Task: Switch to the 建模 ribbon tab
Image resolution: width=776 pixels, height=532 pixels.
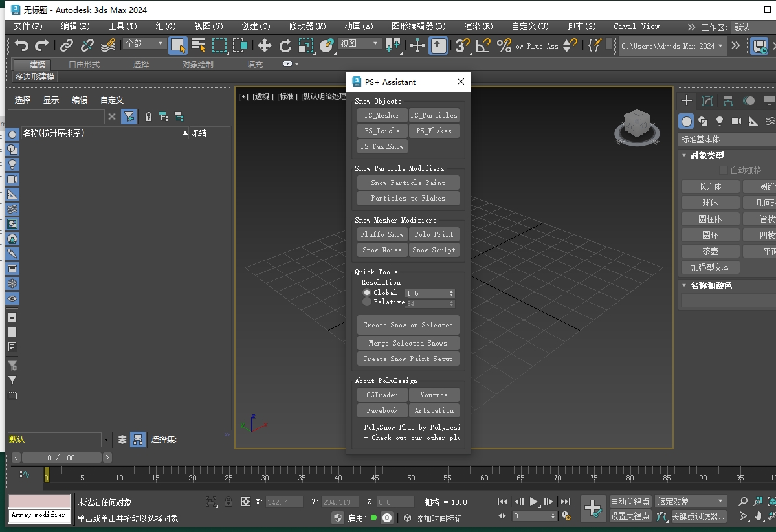Action: 32,64
